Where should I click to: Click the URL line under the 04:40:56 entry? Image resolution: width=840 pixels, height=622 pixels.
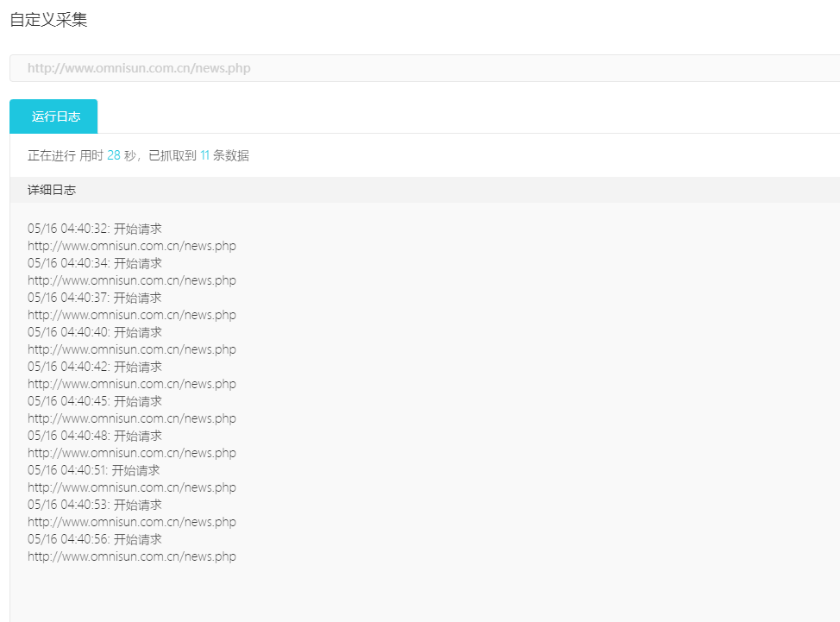[x=132, y=556]
